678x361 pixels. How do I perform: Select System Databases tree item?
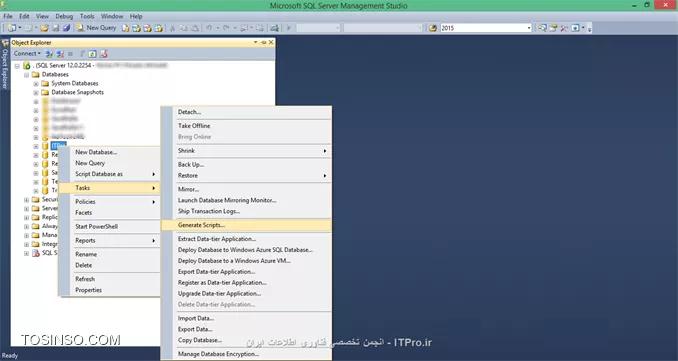(x=75, y=83)
